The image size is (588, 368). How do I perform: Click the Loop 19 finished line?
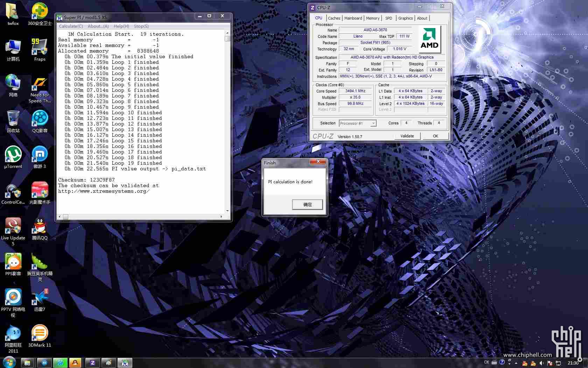pos(113,163)
